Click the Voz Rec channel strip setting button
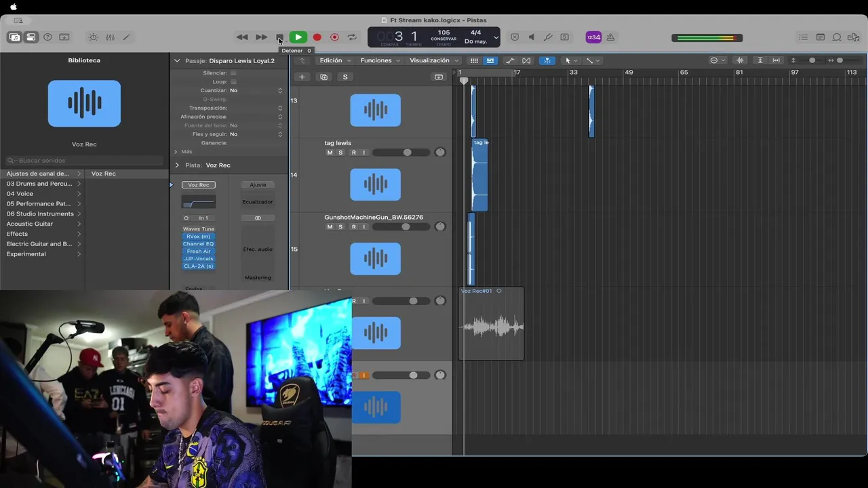The height and width of the screenshot is (488, 868). click(x=199, y=185)
